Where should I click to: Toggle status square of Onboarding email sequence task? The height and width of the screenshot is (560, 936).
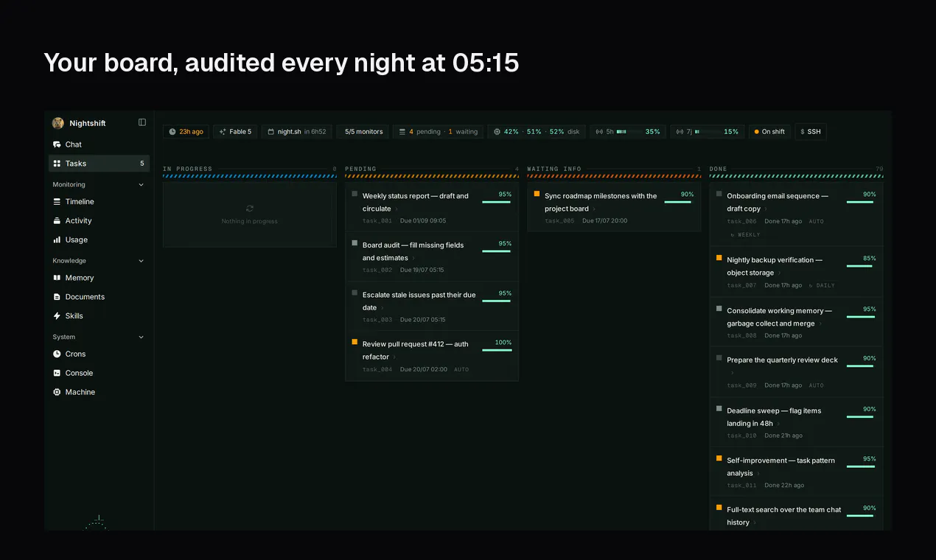coord(719,194)
